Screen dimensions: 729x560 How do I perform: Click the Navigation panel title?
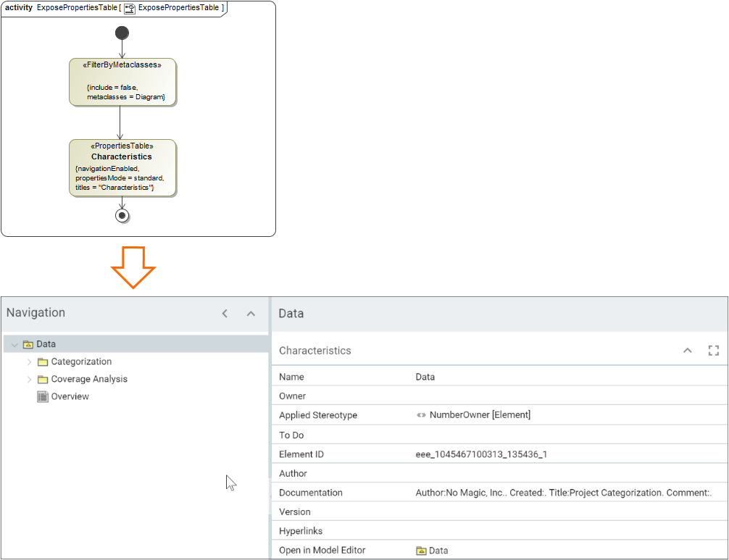click(x=36, y=313)
